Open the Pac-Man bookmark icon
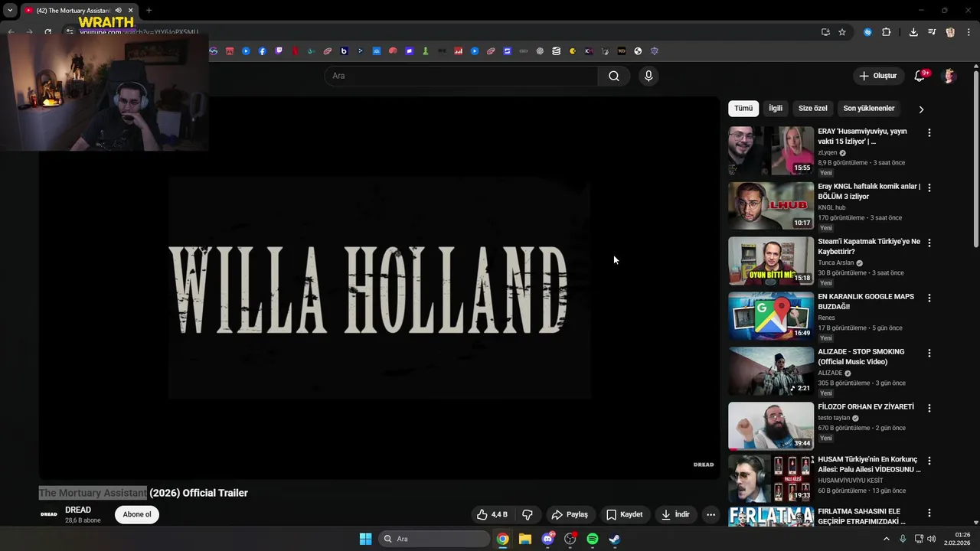 click(x=572, y=51)
